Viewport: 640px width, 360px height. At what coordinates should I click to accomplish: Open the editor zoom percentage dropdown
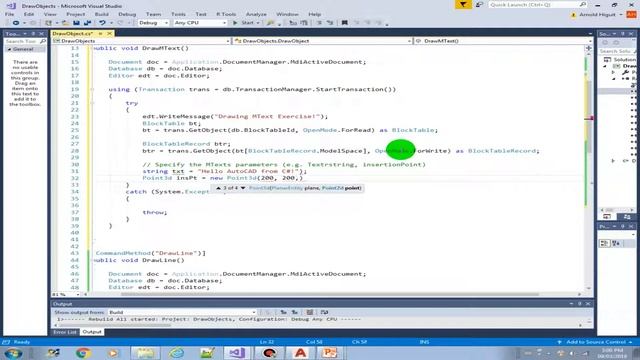(66, 294)
